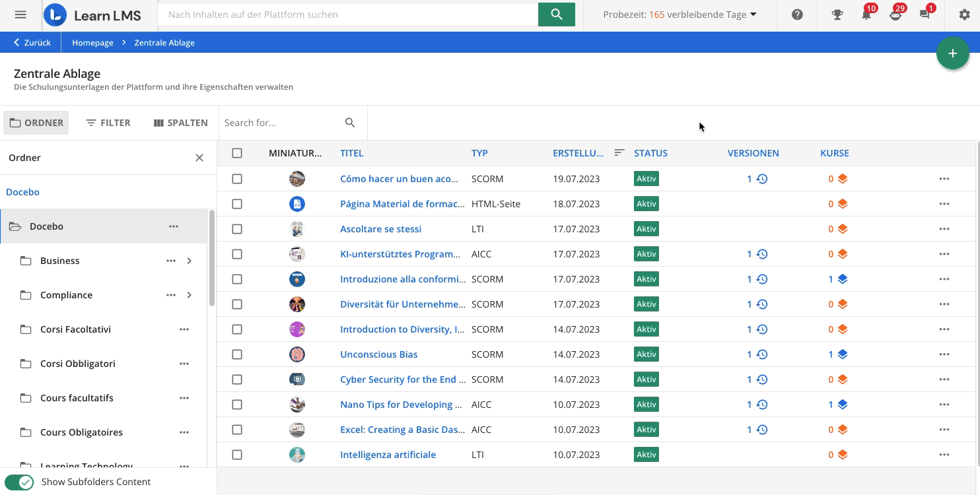Check the select-all checkbox in table header
The image size is (980, 495).
[x=237, y=153]
